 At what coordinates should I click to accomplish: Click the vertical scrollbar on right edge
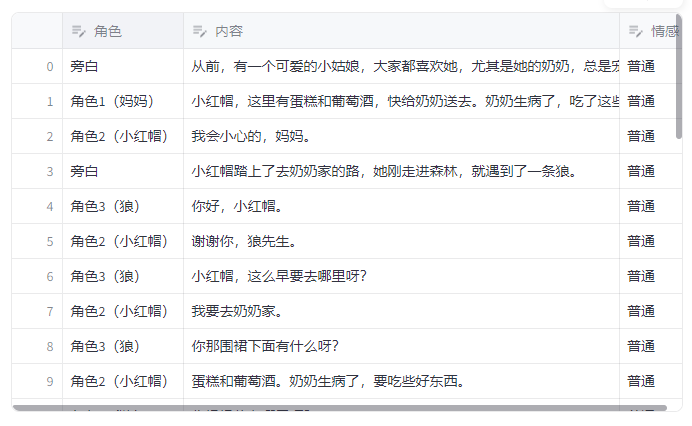click(680, 80)
